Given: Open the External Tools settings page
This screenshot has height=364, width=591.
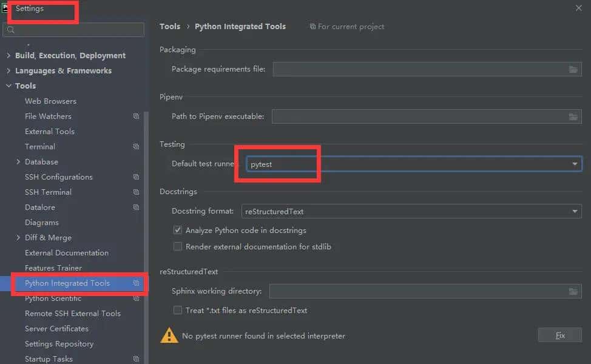Looking at the screenshot, I should tap(50, 132).
